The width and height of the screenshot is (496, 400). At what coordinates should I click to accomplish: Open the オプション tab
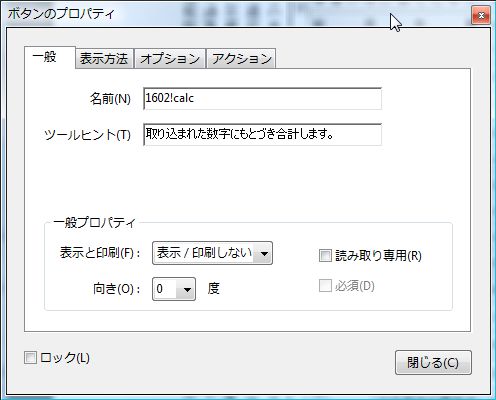click(x=170, y=59)
